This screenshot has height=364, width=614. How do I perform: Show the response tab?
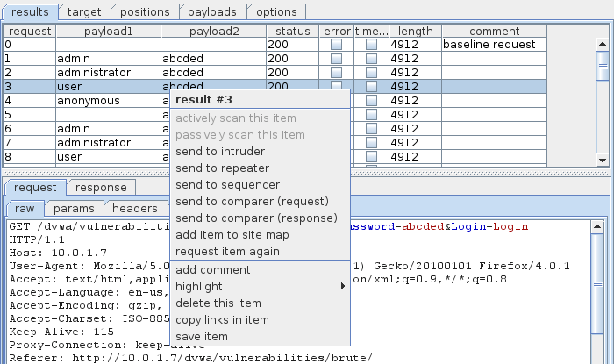[x=100, y=187]
